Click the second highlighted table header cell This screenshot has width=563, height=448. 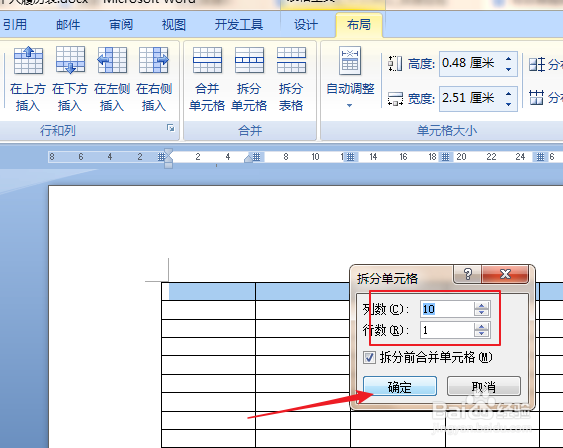303,291
